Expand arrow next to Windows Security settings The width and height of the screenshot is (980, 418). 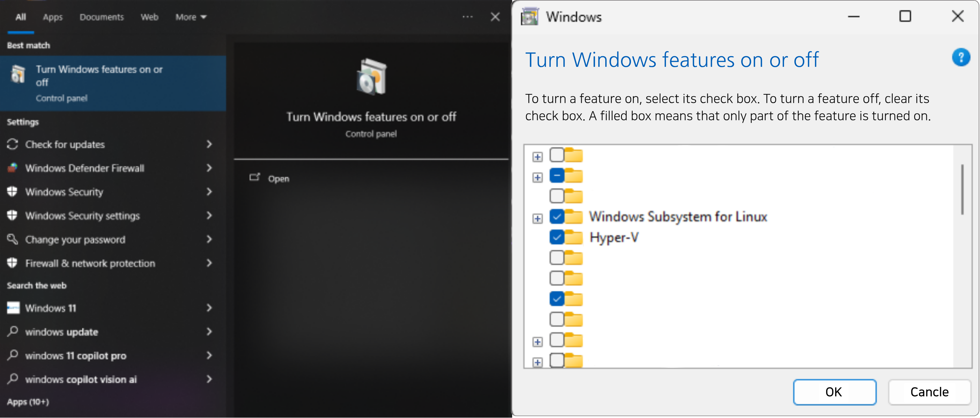pos(209,215)
